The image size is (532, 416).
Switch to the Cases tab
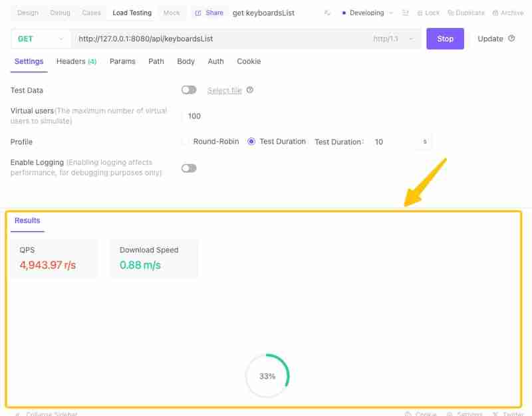91,13
